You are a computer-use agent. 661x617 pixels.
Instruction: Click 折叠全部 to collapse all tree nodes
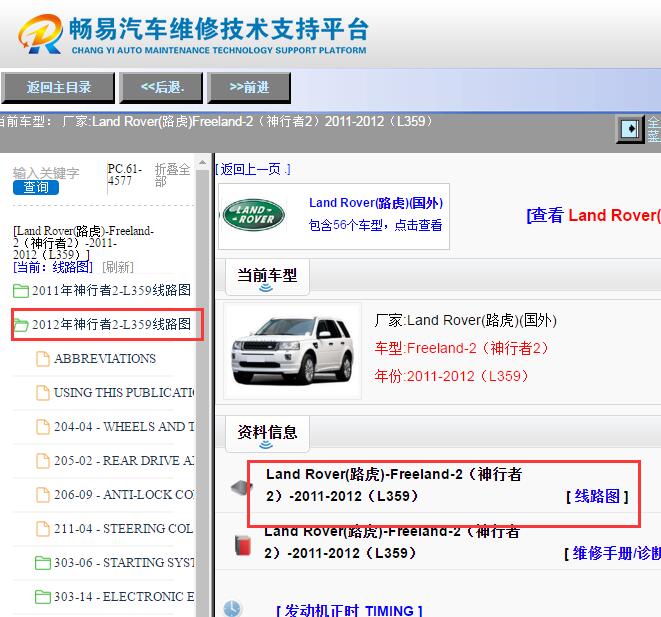click(x=172, y=175)
